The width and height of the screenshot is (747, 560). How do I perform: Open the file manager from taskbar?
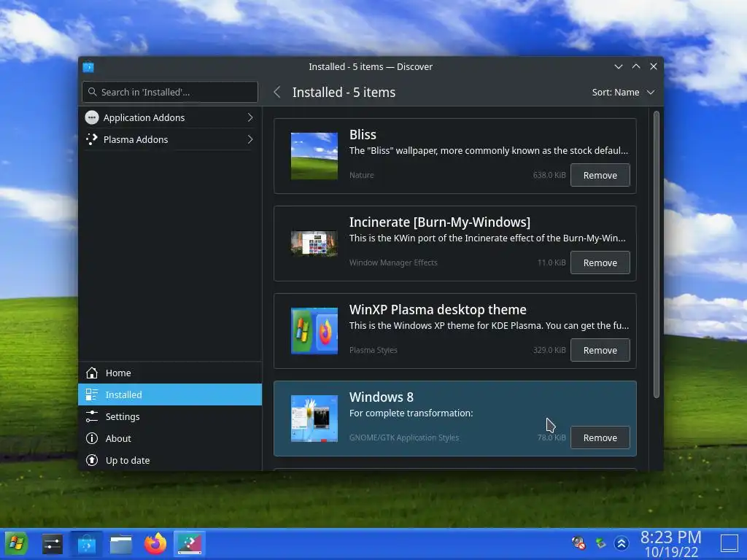tap(121, 544)
